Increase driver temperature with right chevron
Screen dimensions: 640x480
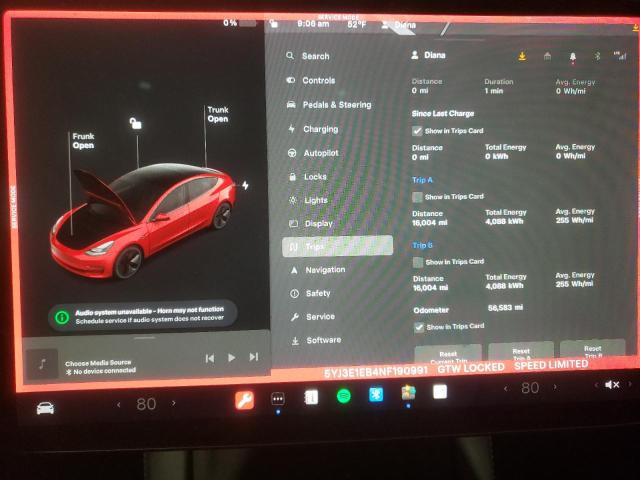[x=173, y=403]
